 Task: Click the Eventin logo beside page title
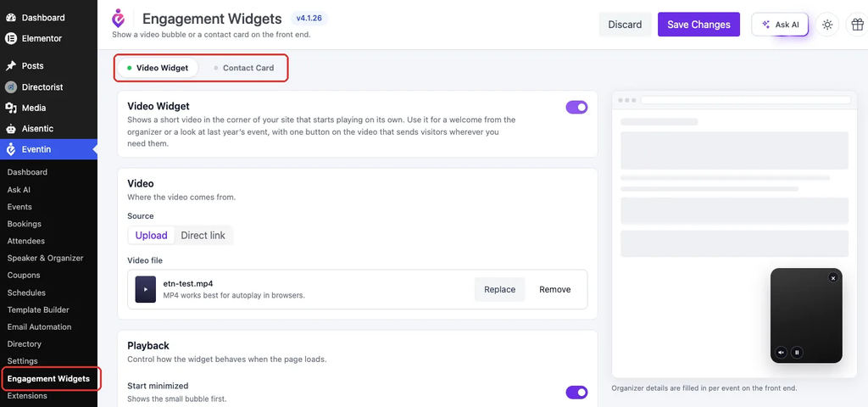coord(118,19)
